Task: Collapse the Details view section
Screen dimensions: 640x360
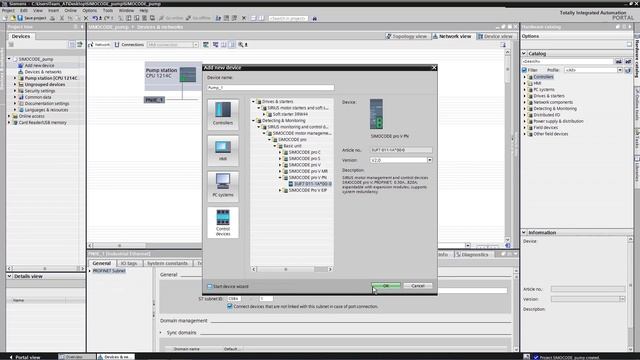Action: pos(9,276)
